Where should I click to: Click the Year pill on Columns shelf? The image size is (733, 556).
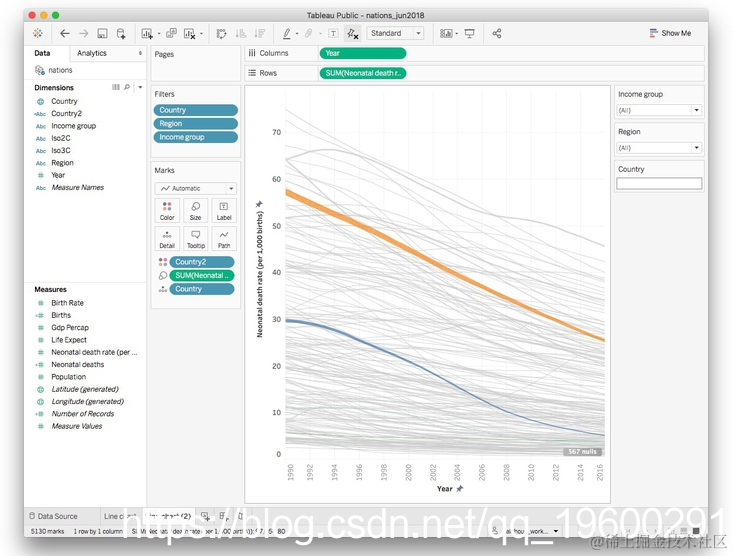[x=363, y=53]
